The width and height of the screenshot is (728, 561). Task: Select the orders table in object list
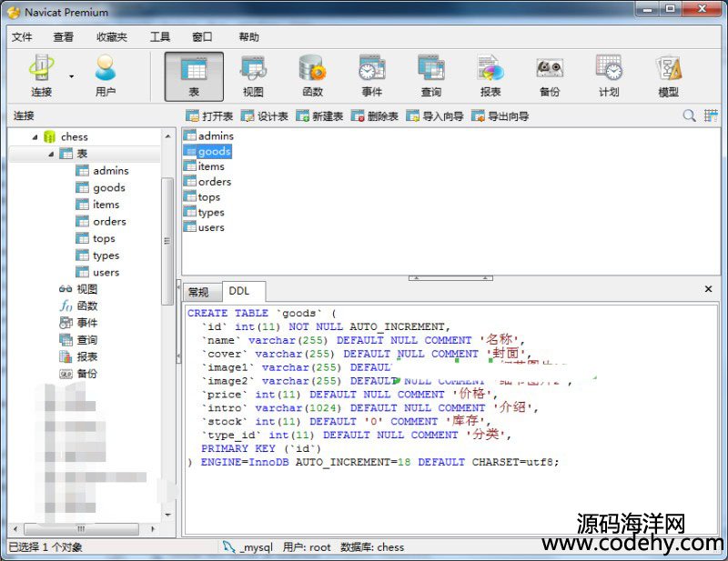pyautogui.click(x=214, y=182)
